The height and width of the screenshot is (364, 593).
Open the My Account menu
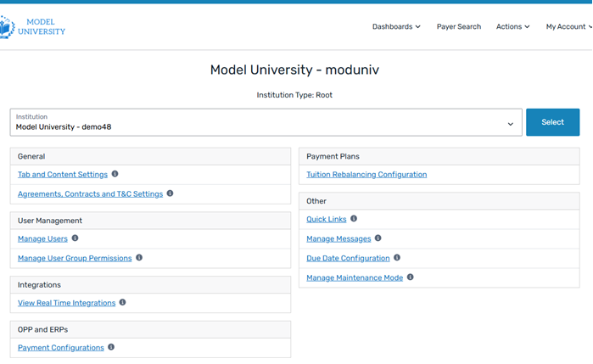click(x=567, y=26)
